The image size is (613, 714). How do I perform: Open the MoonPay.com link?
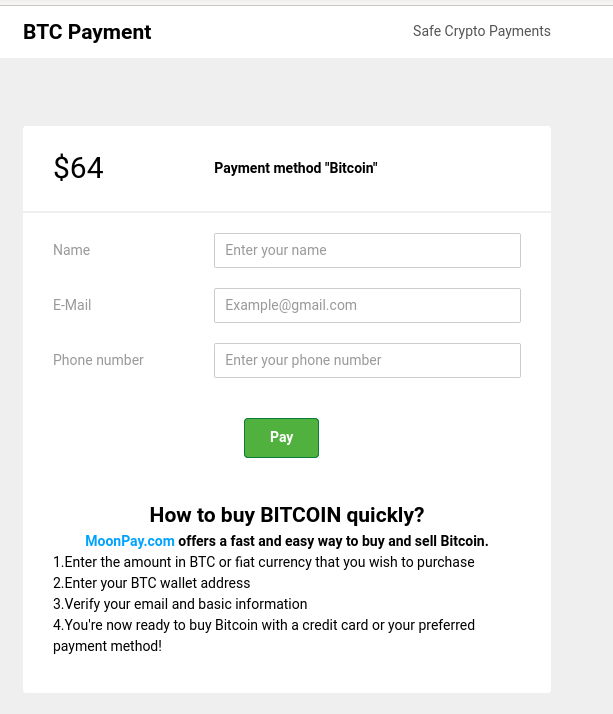[x=130, y=541]
